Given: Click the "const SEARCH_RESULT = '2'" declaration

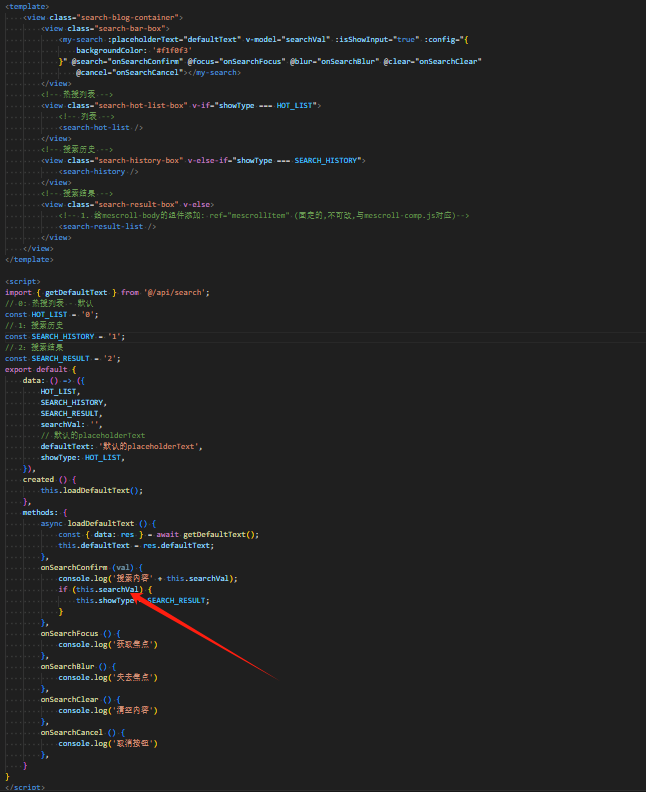Looking at the screenshot, I should pos(63,359).
